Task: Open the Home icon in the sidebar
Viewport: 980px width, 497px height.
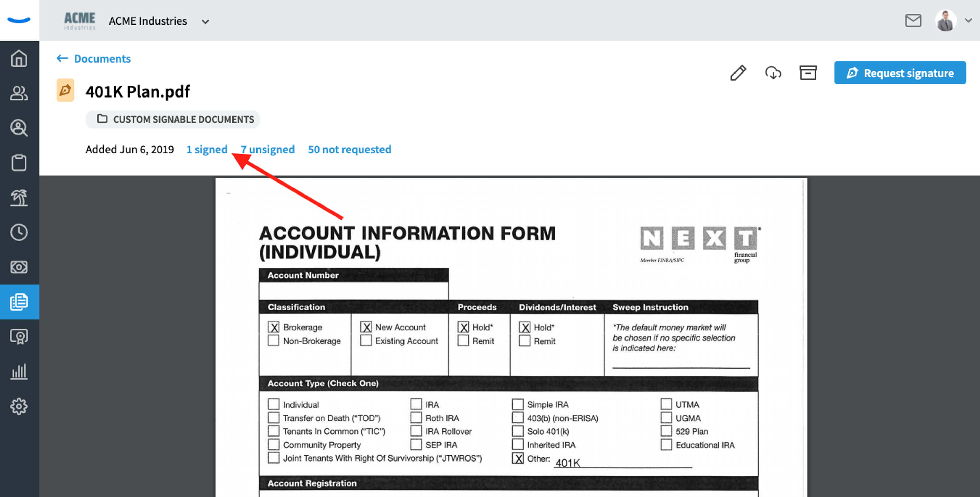Action: click(x=19, y=58)
